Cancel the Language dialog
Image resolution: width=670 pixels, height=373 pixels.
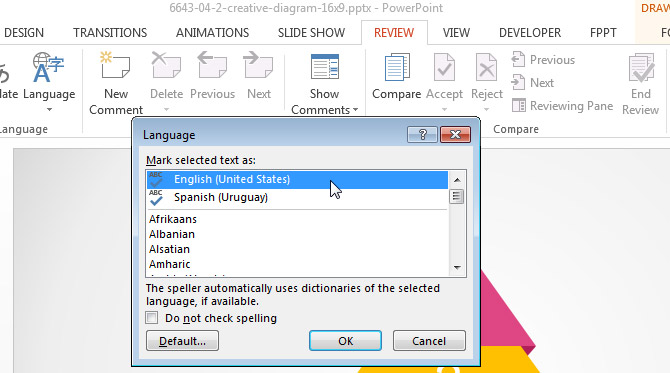pyautogui.click(x=429, y=341)
